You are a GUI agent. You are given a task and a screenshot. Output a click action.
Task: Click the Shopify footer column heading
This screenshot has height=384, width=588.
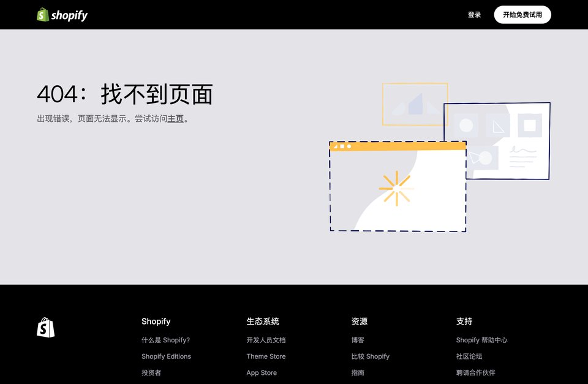[x=156, y=322]
